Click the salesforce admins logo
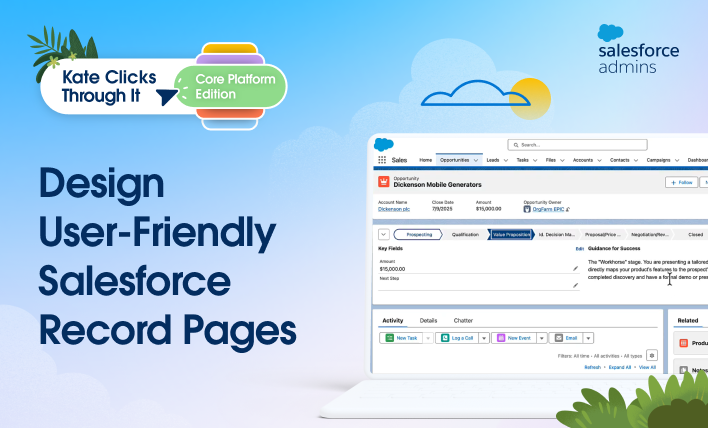Viewport: 708px width, 428px height. pos(638,49)
